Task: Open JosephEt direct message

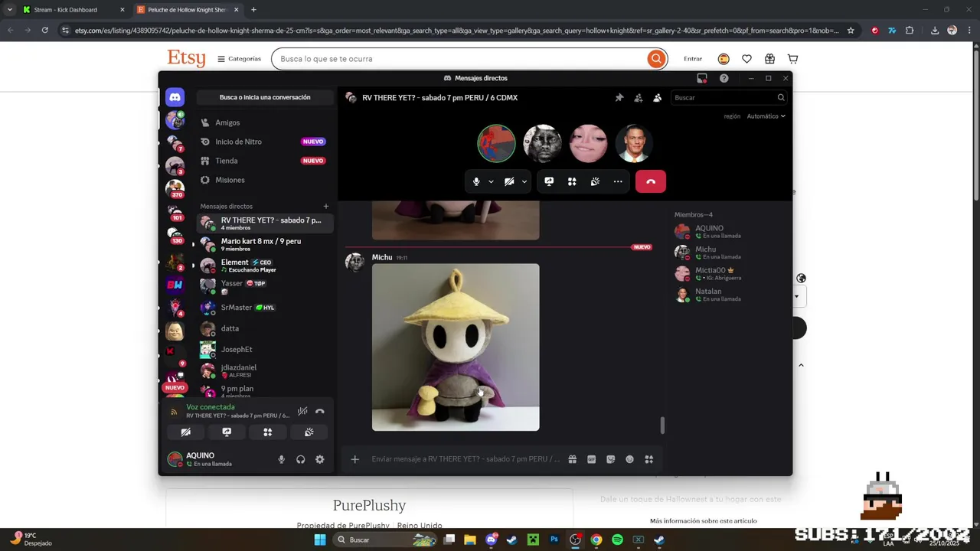Action: point(265,350)
